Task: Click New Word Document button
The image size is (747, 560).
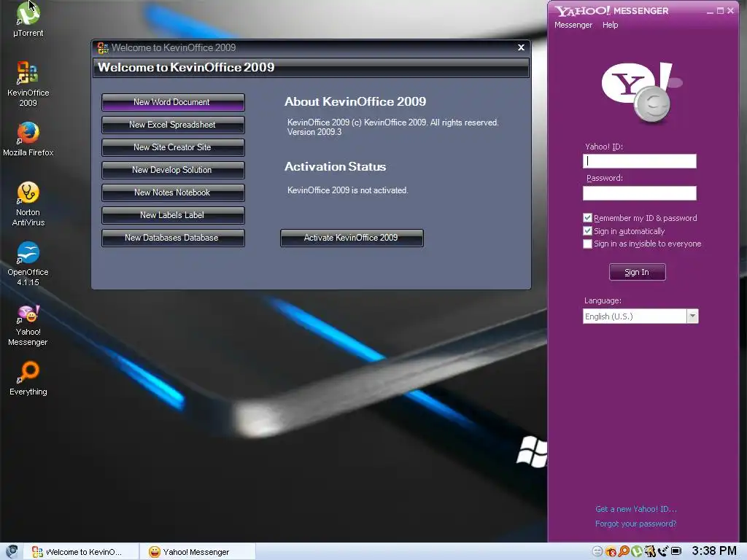Action: (173, 102)
